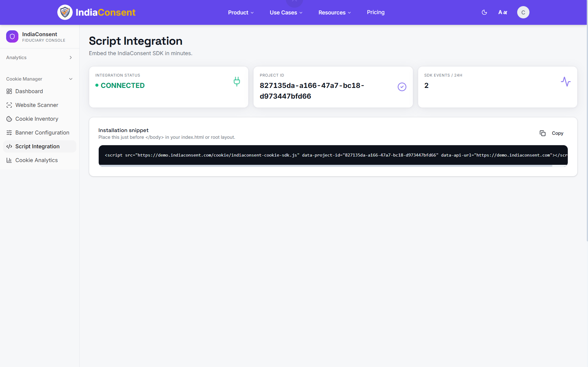
Task: Click the "Script Integration" page heading
Action: tap(136, 41)
